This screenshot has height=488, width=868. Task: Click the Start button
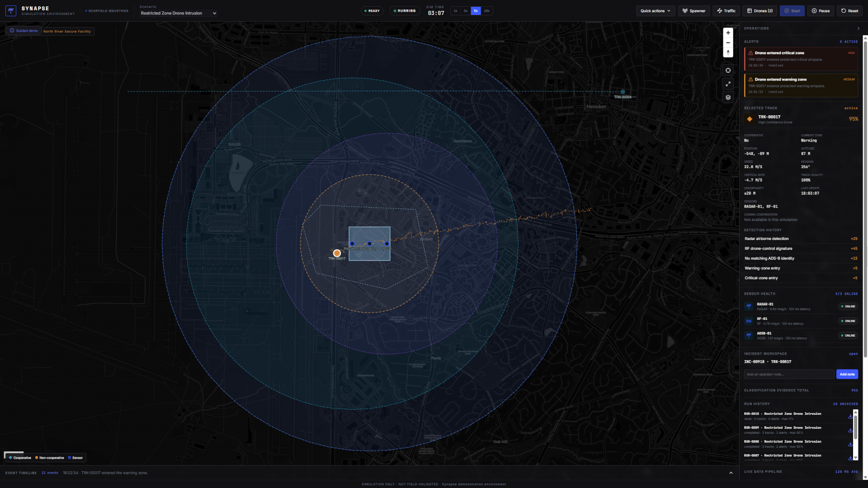click(x=792, y=11)
